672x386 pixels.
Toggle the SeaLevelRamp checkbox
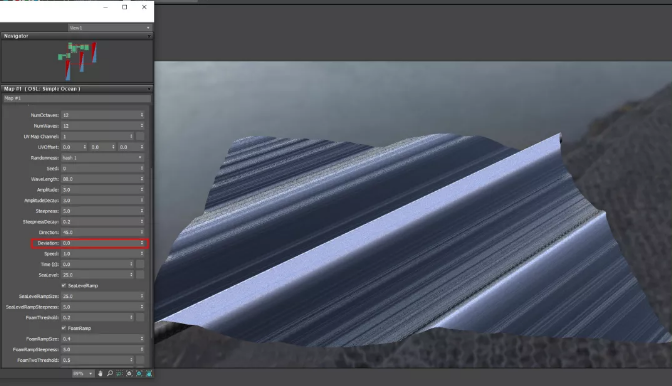click(64, 285)
